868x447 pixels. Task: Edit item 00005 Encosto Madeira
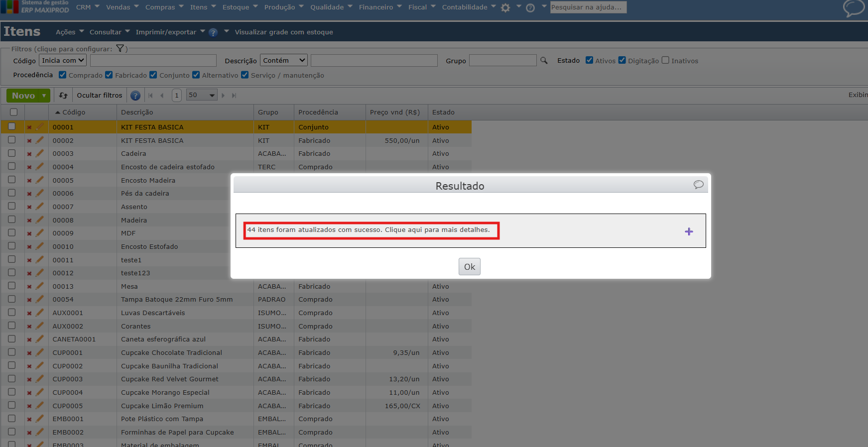click(x=40, y=180)
